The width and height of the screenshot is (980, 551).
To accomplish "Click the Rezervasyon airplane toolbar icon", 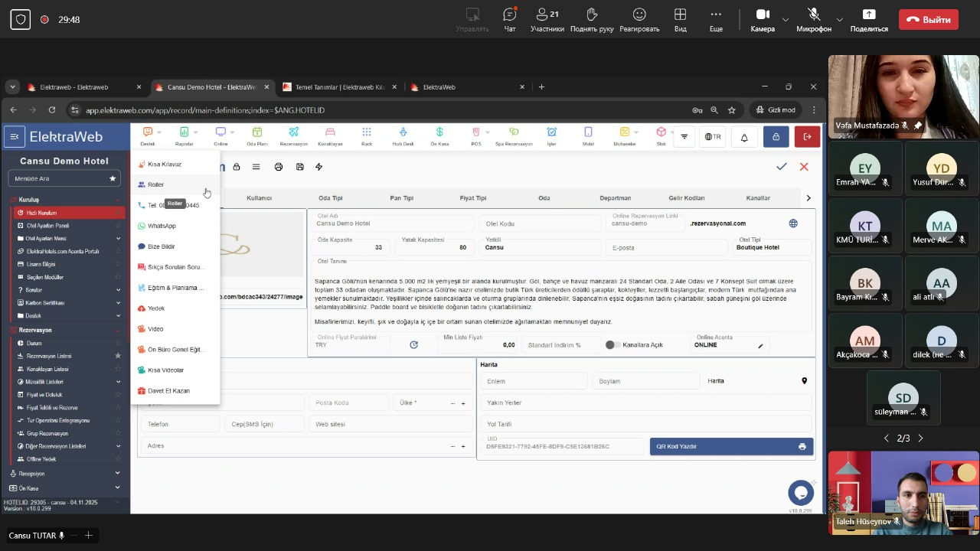I will click(293, 133).
